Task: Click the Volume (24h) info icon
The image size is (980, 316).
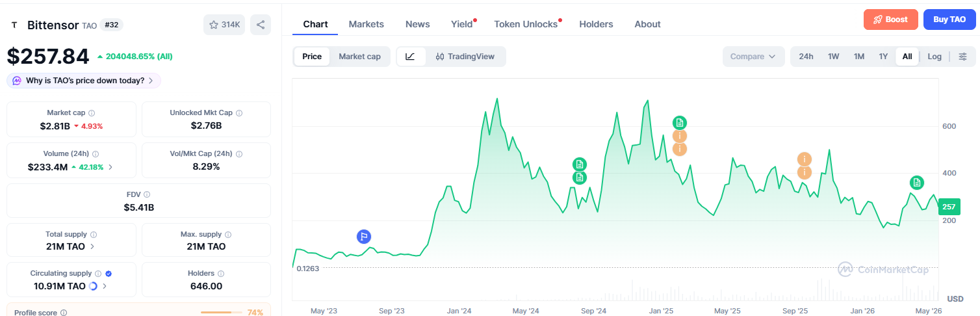Action: coord(96,154)
